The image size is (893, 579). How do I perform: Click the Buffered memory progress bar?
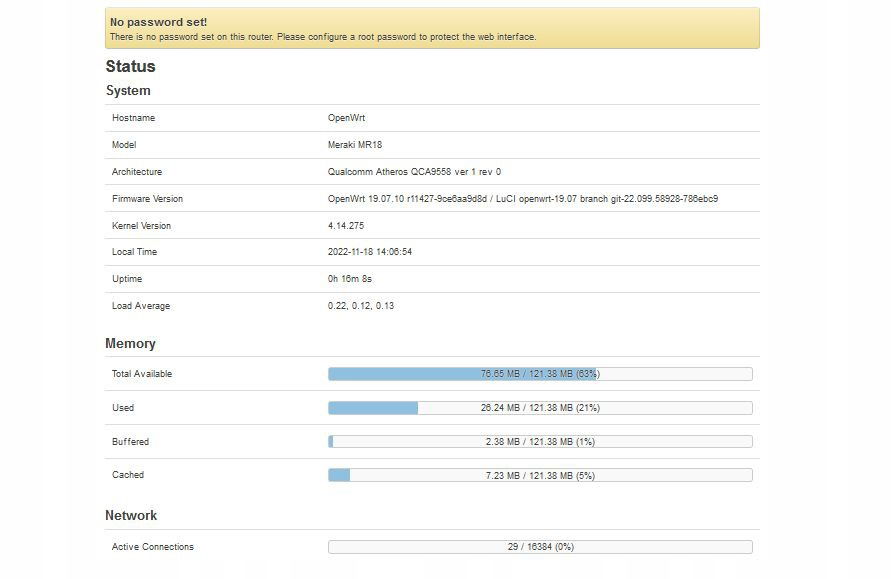[x=540, y=442]
